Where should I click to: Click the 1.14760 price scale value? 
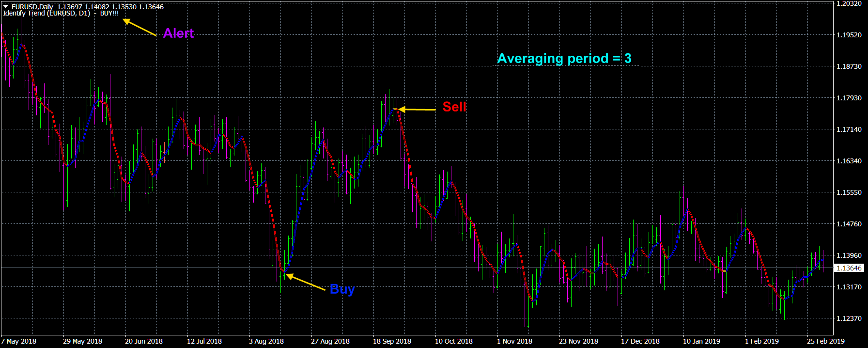850,224
